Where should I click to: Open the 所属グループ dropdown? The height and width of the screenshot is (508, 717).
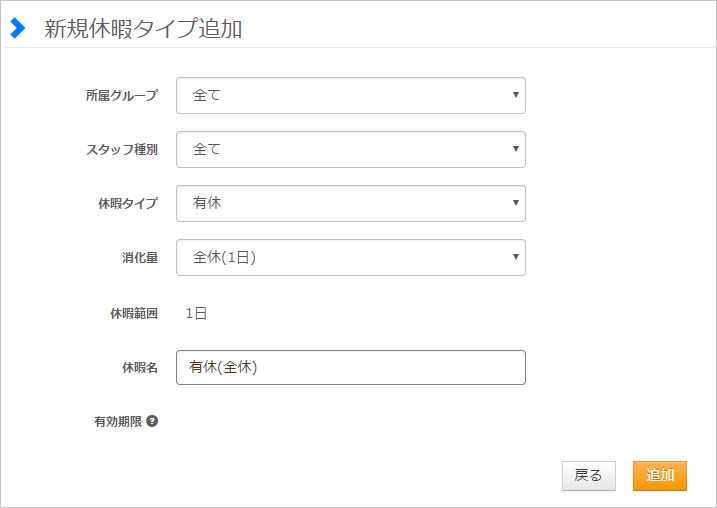(351, 96)
